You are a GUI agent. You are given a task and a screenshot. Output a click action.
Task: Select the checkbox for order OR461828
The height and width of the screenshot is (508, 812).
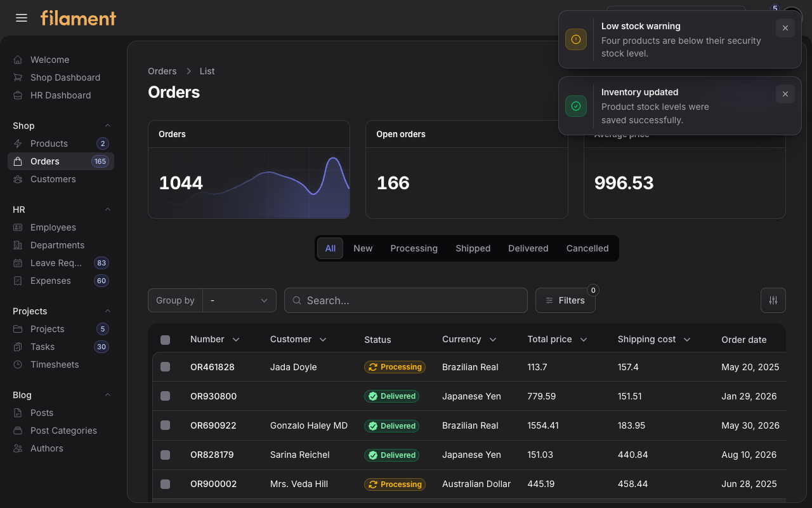[166, 367]
